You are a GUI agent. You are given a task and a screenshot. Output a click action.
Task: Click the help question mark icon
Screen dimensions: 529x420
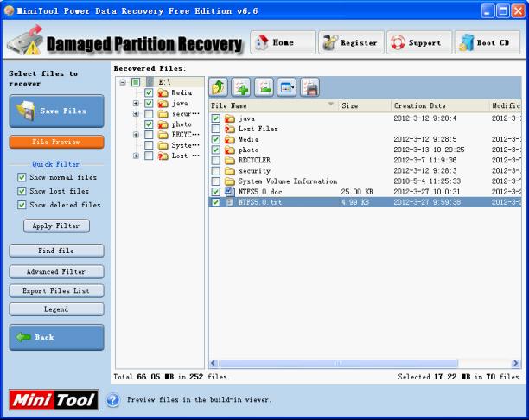point(113,400)
